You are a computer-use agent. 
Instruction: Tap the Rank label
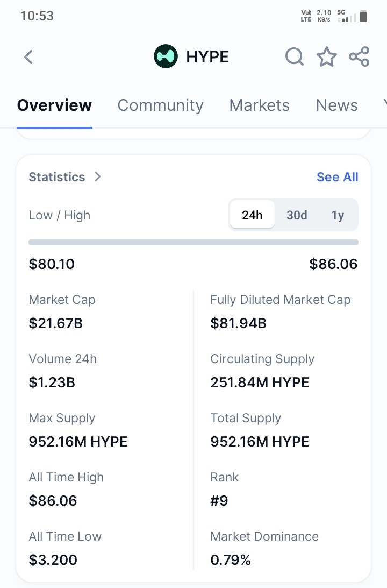225,477
